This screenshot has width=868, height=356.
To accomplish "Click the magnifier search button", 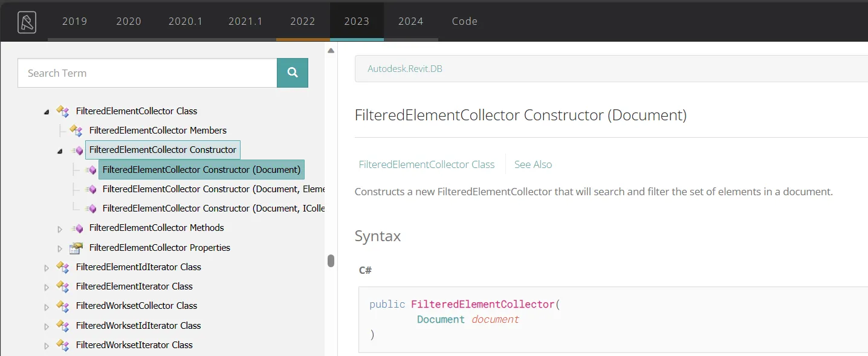I will [x=293, y=73].
